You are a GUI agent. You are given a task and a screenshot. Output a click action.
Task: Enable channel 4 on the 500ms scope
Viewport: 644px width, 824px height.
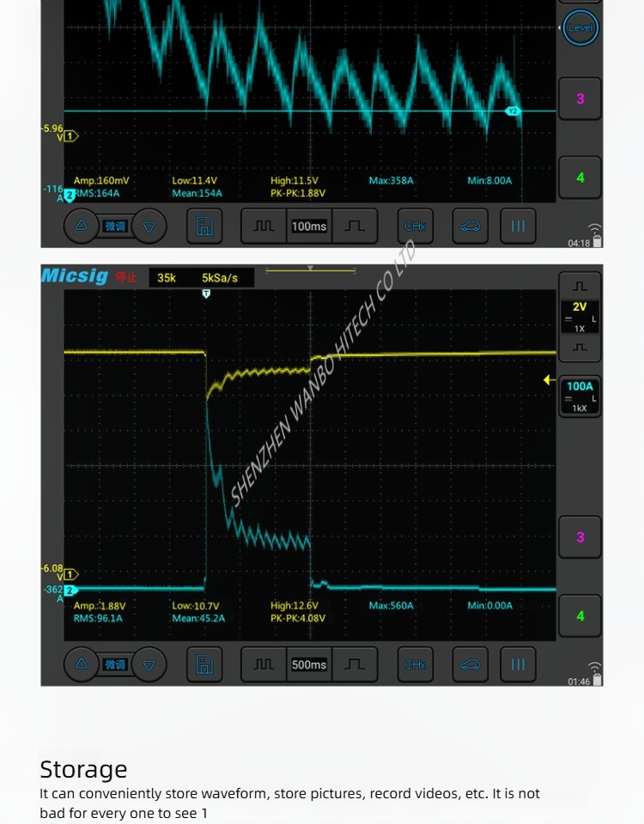pos(580,616)
